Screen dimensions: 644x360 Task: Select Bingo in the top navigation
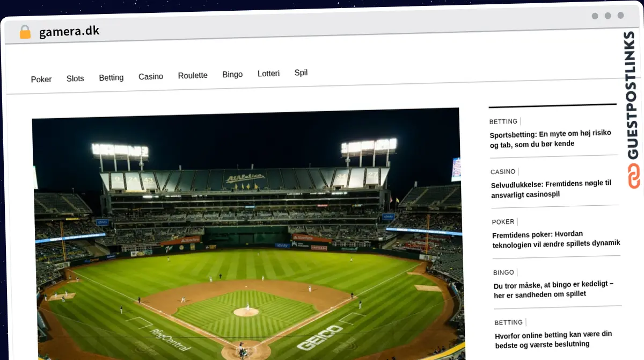tap(232, 74)
